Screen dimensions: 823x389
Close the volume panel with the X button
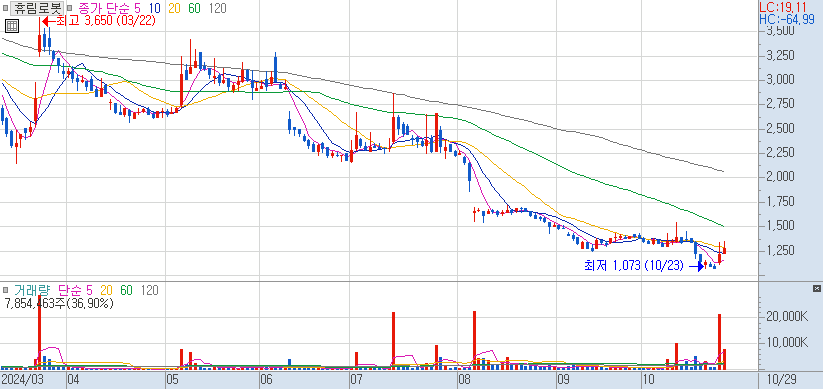(x=816, y=289)
